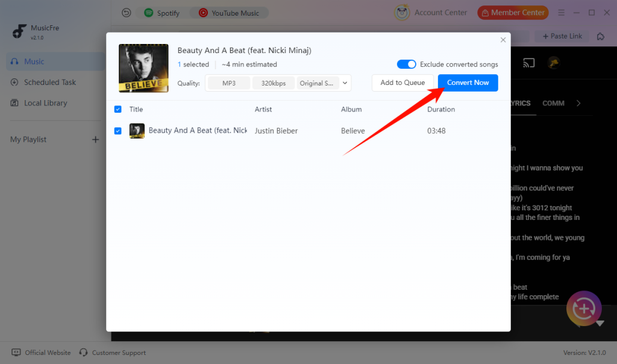
Task: Switch to the Spotify service tab
Action: [162, 13]
